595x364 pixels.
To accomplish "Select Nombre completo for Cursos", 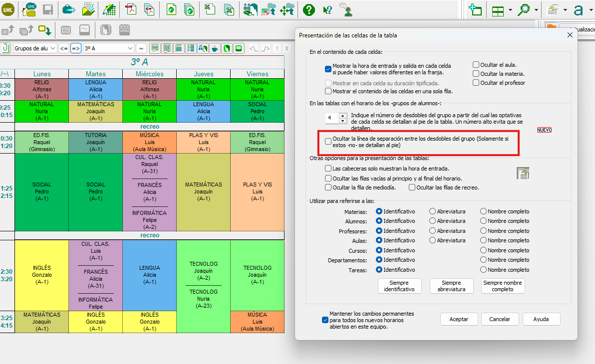I will pyautogui.click(x=483, y=250).
